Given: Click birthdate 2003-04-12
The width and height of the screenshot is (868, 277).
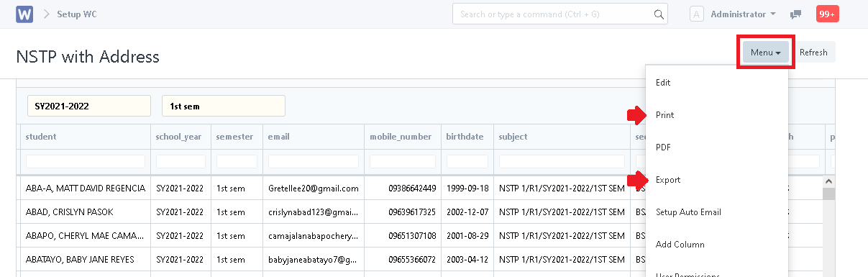Looking at the screenshot, I should pyautogui.click(x=467, y=260).
